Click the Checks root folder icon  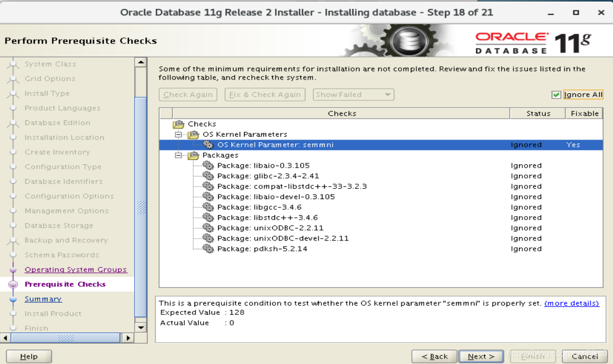179,124
